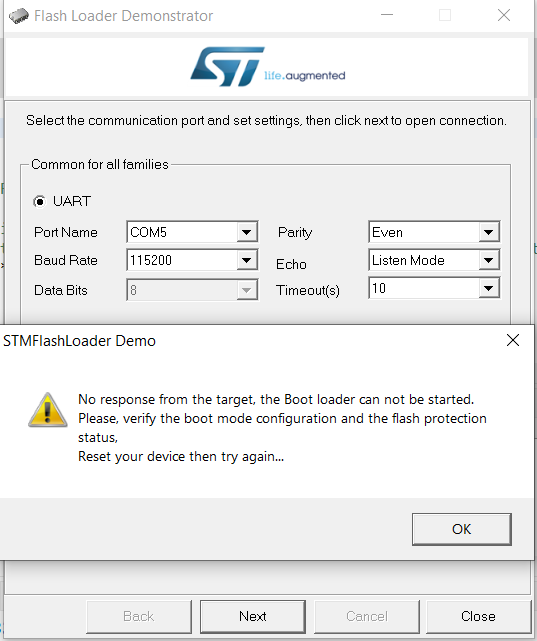The image size is (537, 641).
Task: Close the Flash Loader Demonstrator window
Action: click(503, 15)
